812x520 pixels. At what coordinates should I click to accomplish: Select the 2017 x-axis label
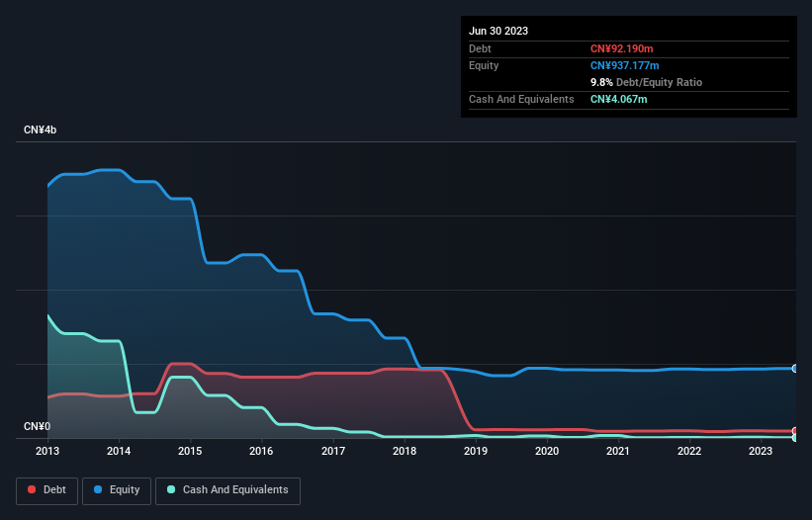pos(333,451)
